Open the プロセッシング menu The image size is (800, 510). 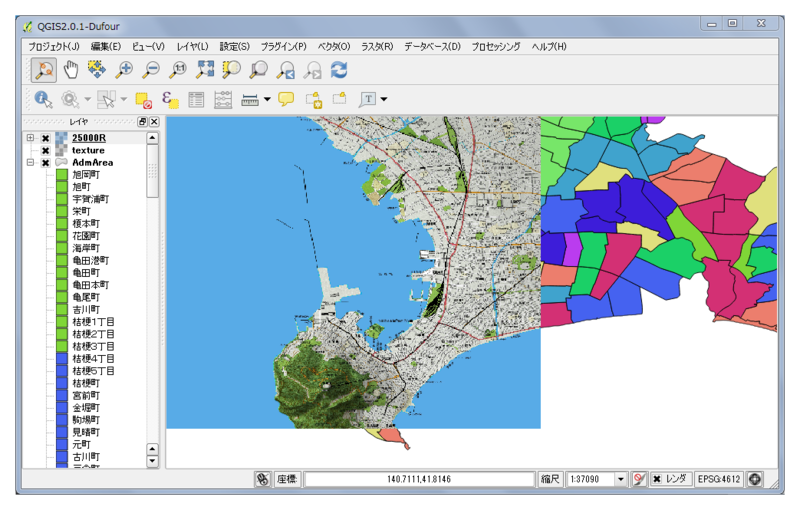pos(495,46)
